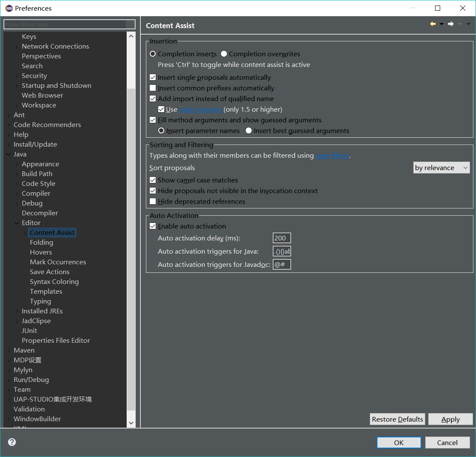The height and width of the screenshot is (457, 476).
Task: Click the 'type filters' link
Action: click(x=332, y=155)
